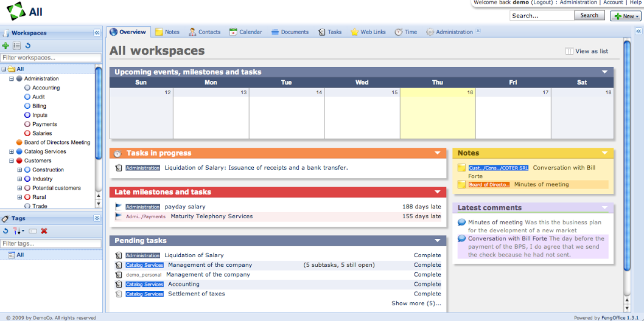Collapse the Pending tasks widget
This screenshot has height=321, width=644.
tap(437, 241)
